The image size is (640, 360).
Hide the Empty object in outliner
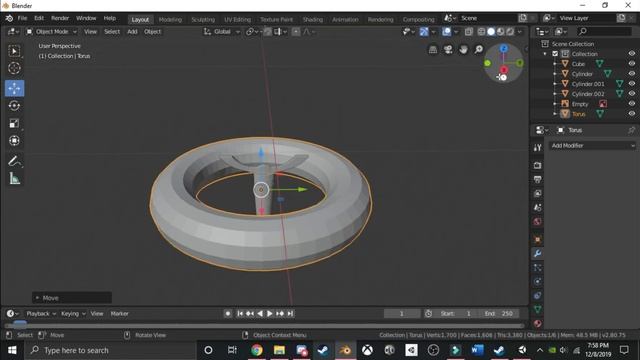[631, 104]
